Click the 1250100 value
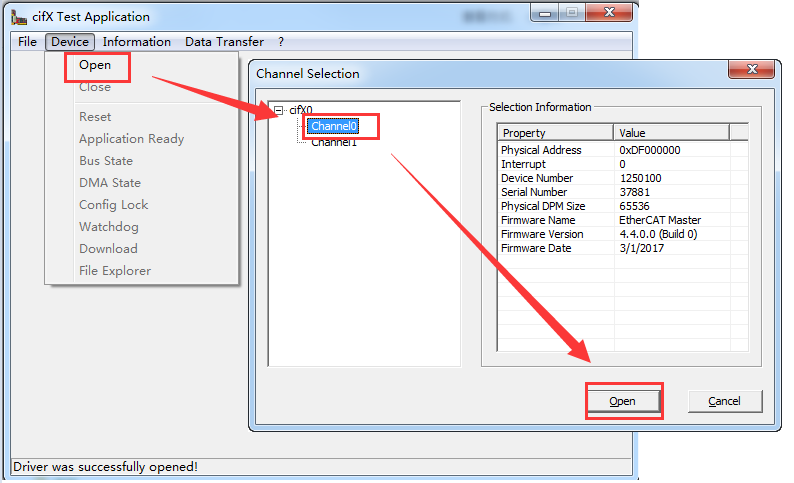 pyautogui.click(x=641, y=178)
